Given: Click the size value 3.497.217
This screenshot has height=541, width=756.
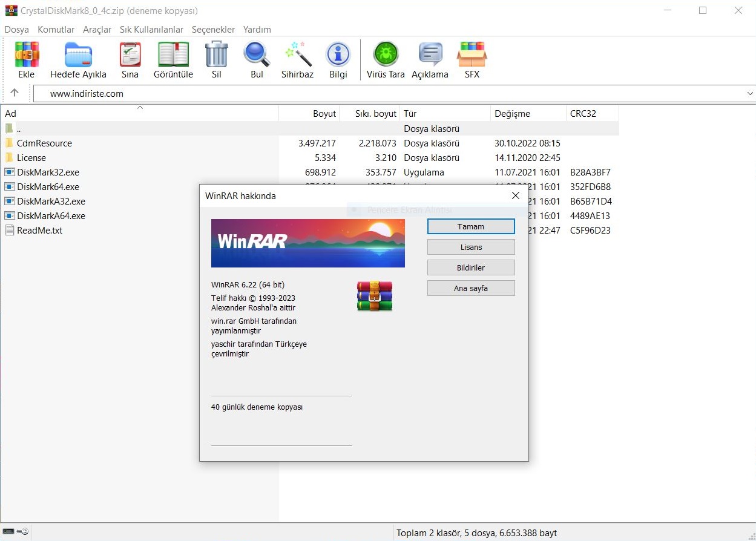Looking at the screenshot, I should (x=317, y=143).
